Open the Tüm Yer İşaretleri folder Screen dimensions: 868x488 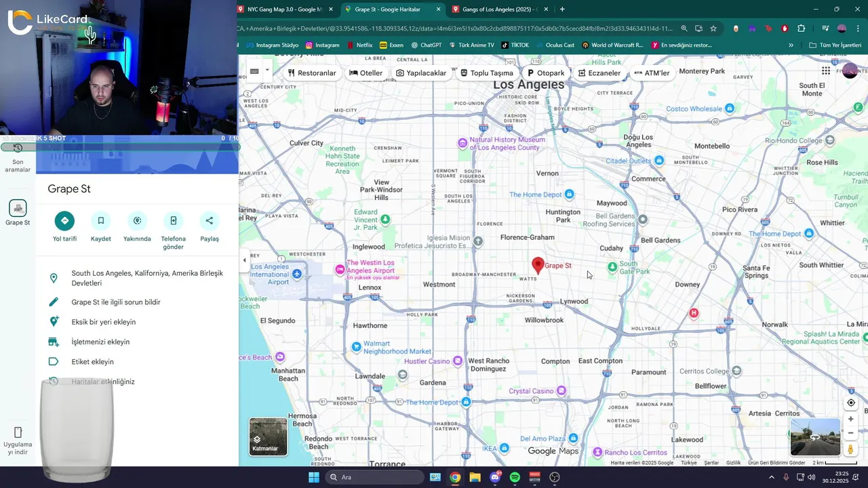click(835, 45)
